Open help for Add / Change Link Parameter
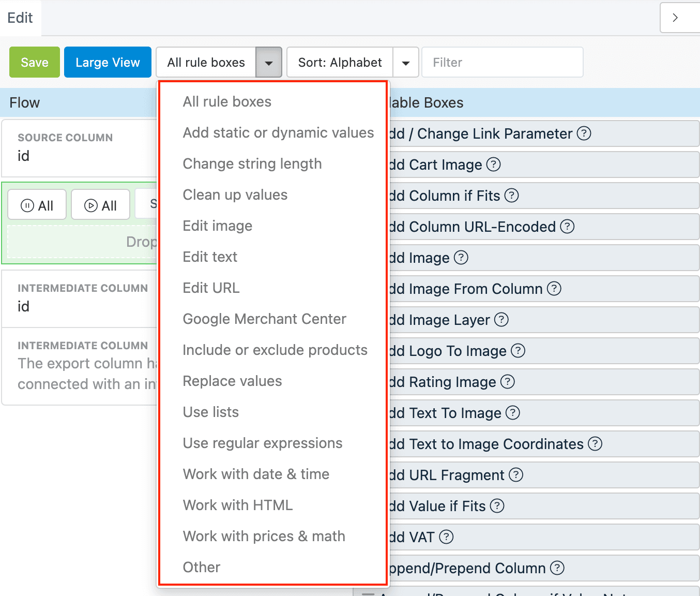Image resolution: width=700 pixels, height=596 pixels. point(584,133)
